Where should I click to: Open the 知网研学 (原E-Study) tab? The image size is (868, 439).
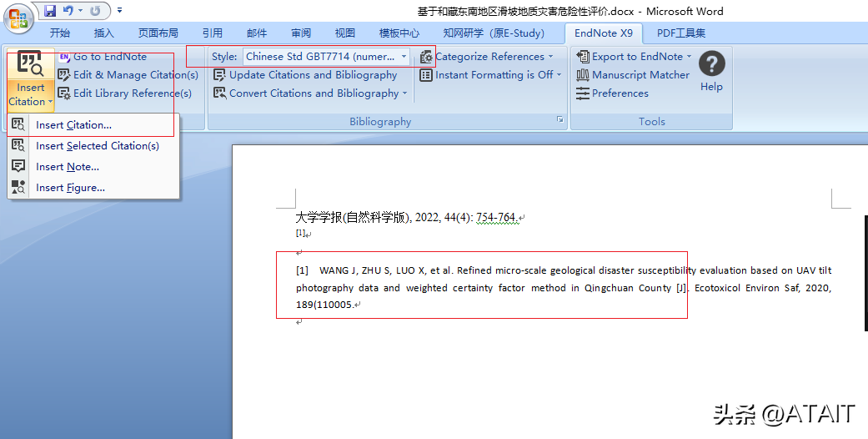click(494, 33)
